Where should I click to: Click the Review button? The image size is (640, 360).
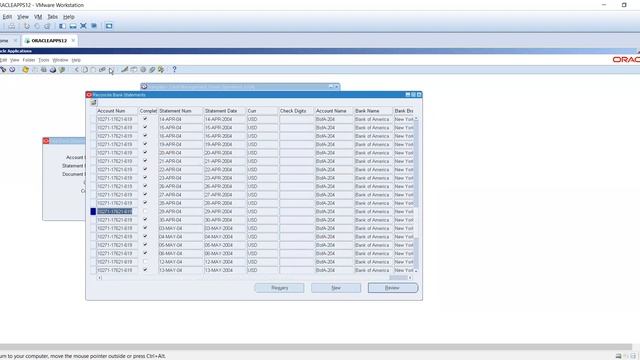point(393,288)
